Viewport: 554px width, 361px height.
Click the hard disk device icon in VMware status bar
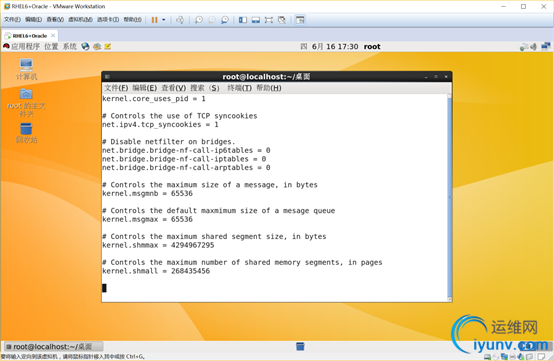click(487, 356)
